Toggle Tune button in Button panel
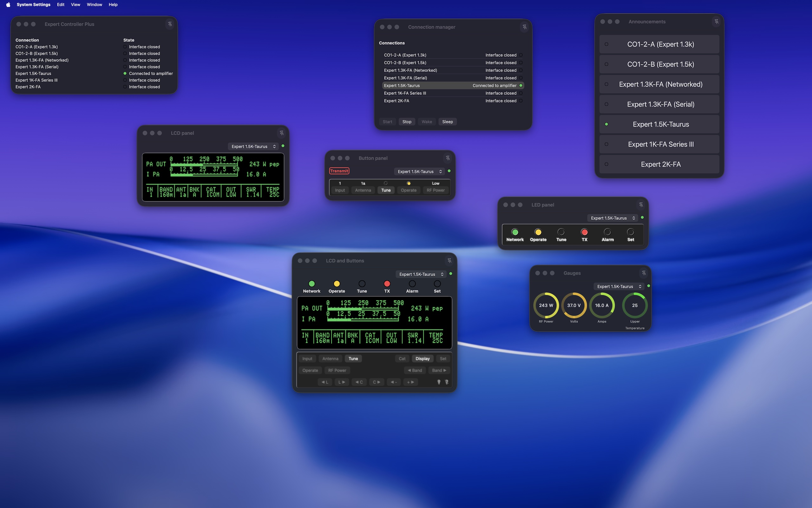The width and height of the screenshot is (812, 508). [x=386, y=190]
